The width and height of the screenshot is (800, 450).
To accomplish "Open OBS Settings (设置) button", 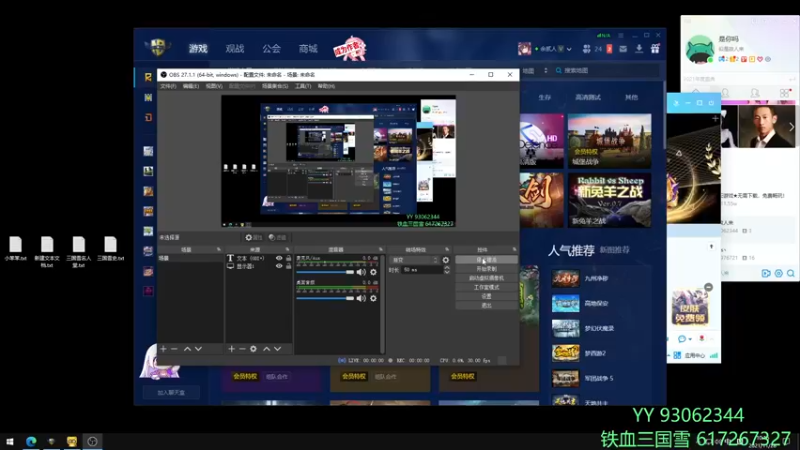I will click(486, 296).
